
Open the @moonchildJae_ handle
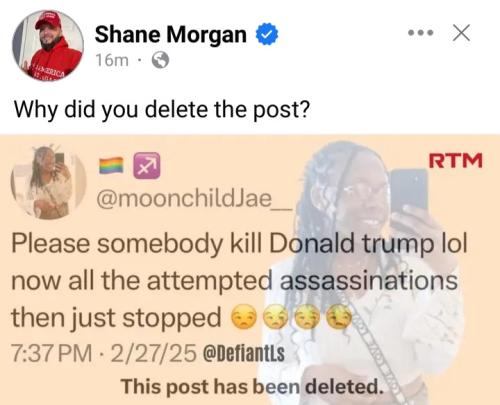click(x=194, y=199)
